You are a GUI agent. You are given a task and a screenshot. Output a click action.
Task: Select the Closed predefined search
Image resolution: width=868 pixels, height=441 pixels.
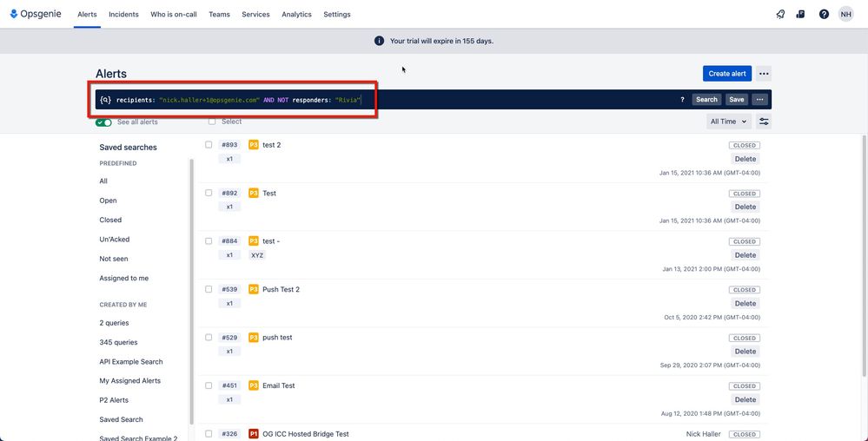coord(110,220)
